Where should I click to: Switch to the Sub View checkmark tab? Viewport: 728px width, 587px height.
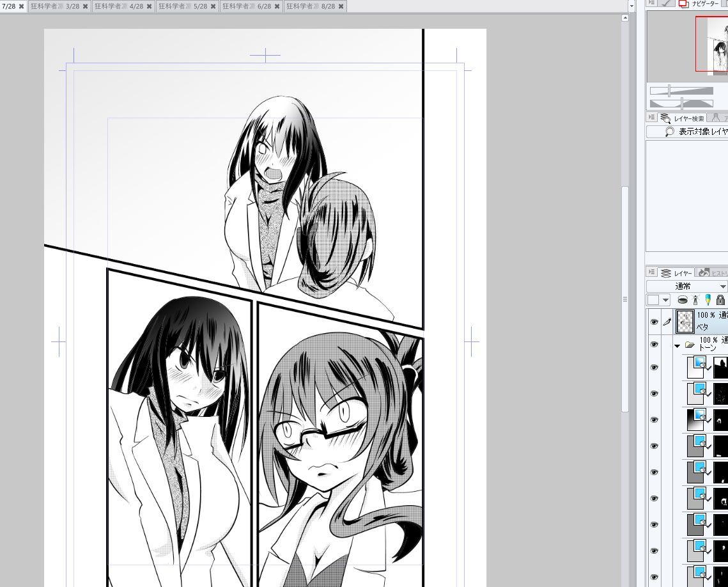pos(667,3)
